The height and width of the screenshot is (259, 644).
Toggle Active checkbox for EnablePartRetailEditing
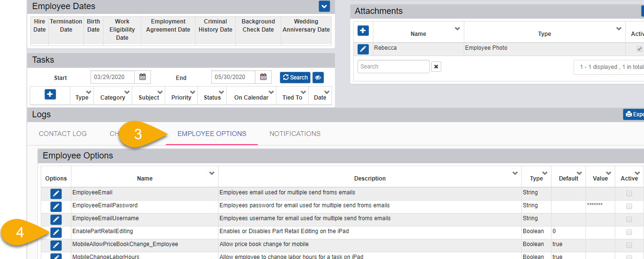tap(629, 232)
